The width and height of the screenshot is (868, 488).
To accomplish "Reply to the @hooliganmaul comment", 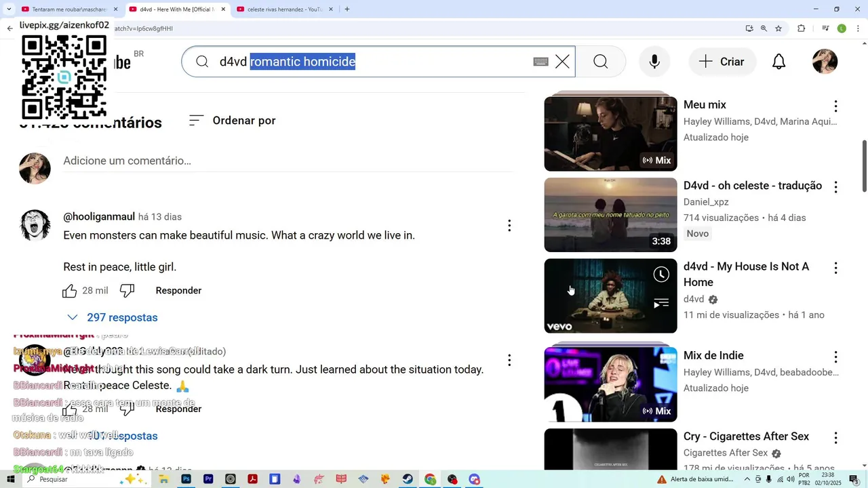I will 178,291.
